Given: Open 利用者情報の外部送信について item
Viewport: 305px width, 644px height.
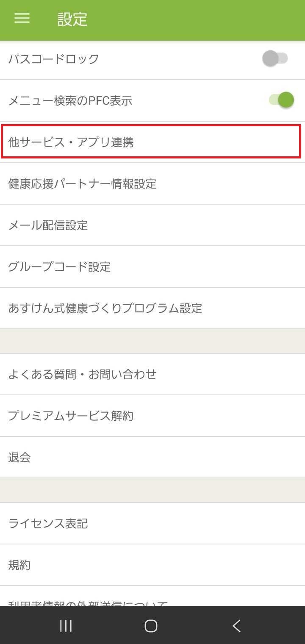Looking at the screenshot, I should [x=152, y=596].
